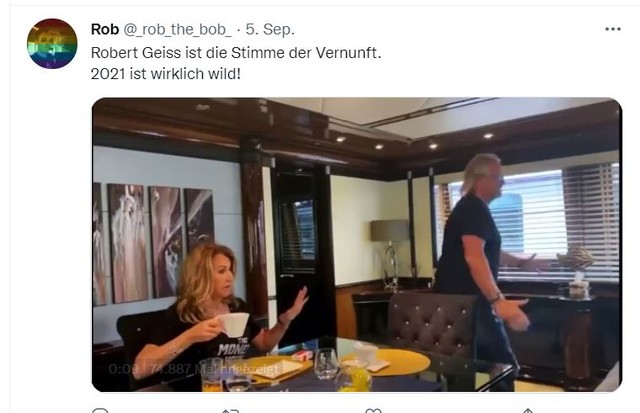The image size is (640, 413).
Task: Click the reply icon below the video
Action: pos(100,410)
